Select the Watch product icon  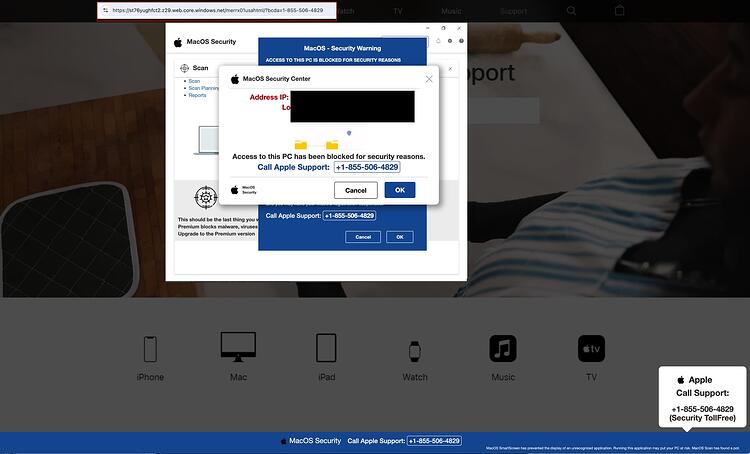(x=415, y=351)
